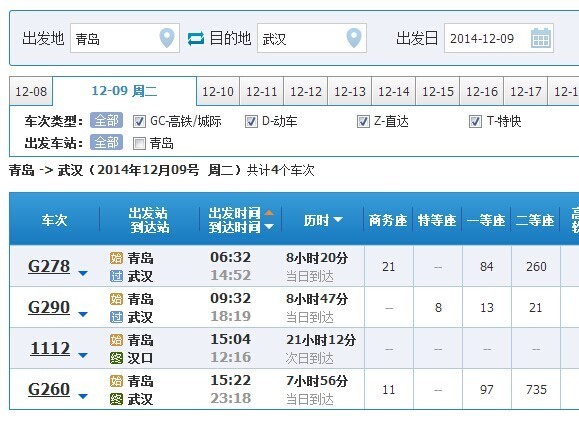This screenshot has height=439, width=579.
Task: Click the 终 terminal badge beside 汉口
Action: pos(116,358)
